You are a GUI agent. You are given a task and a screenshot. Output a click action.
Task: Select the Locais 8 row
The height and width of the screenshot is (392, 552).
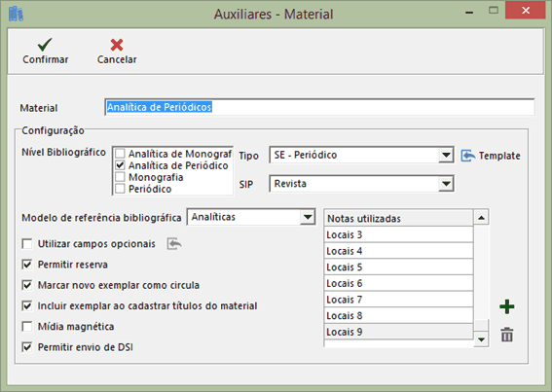(x=398, y=315)
